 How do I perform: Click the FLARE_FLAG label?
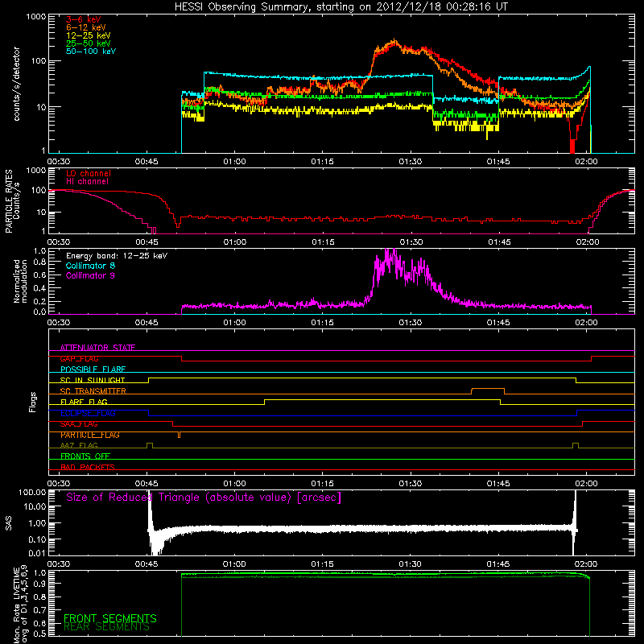(x=84, y=402)
